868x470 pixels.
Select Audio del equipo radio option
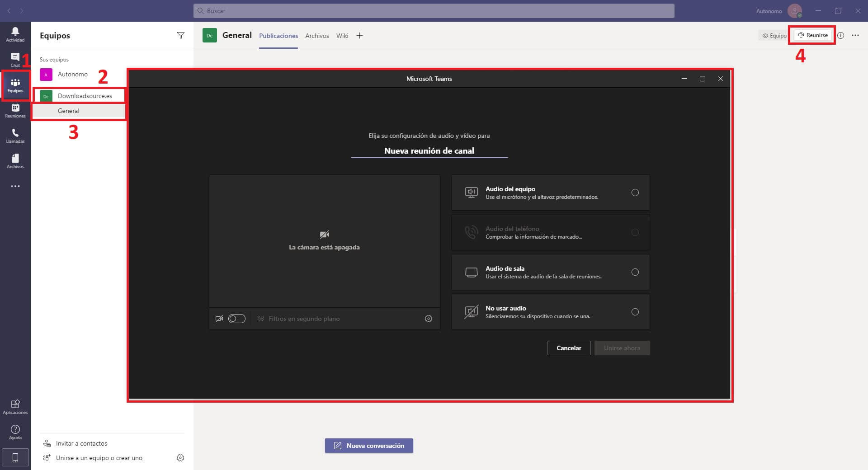click(635, 193)
